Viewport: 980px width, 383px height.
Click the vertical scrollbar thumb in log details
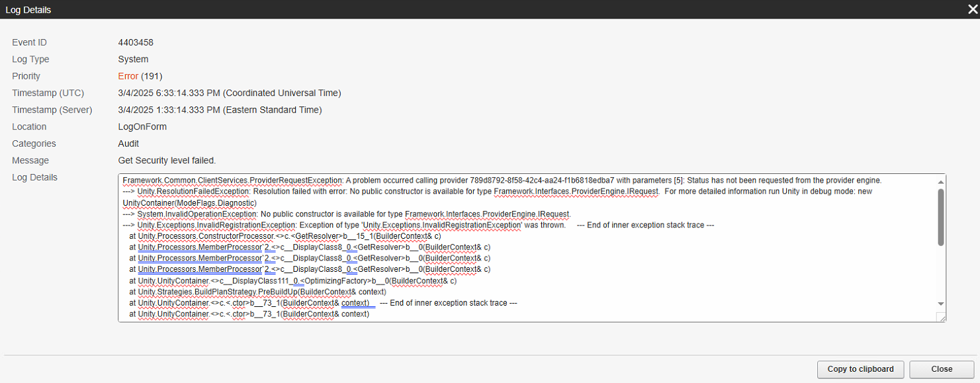[941, 217]
